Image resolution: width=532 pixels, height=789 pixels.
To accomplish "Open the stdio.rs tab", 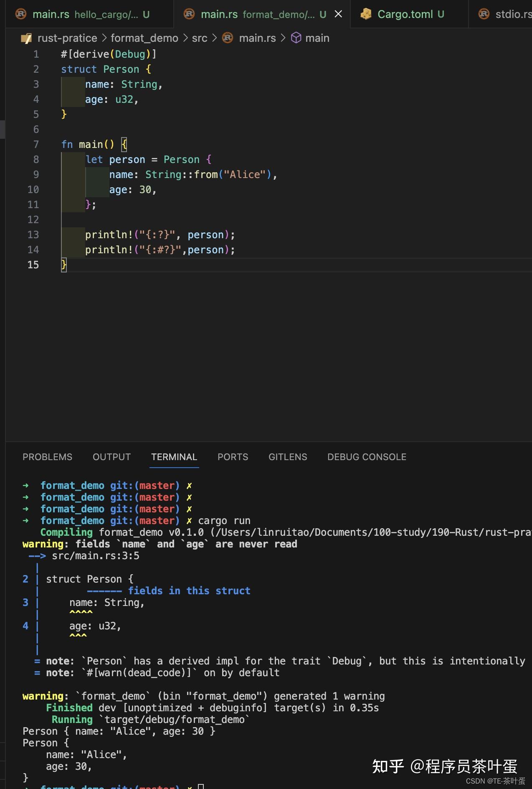I will coord(501,14).
